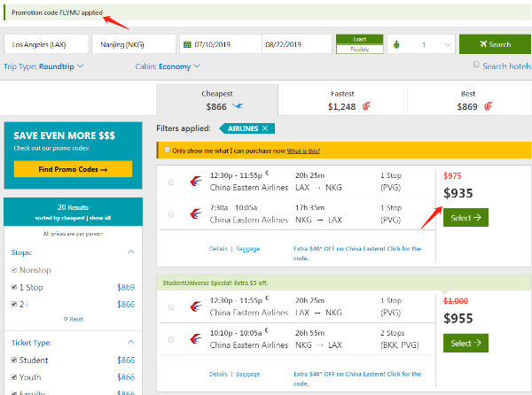Uncheck the Student ticket type

coord(14,360)
